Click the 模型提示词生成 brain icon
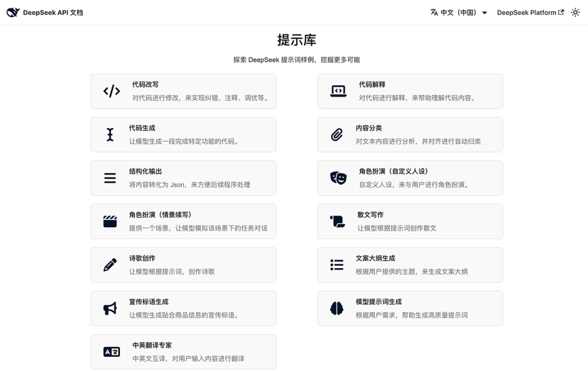Screen dimensions: 588x371 [336, 308]
